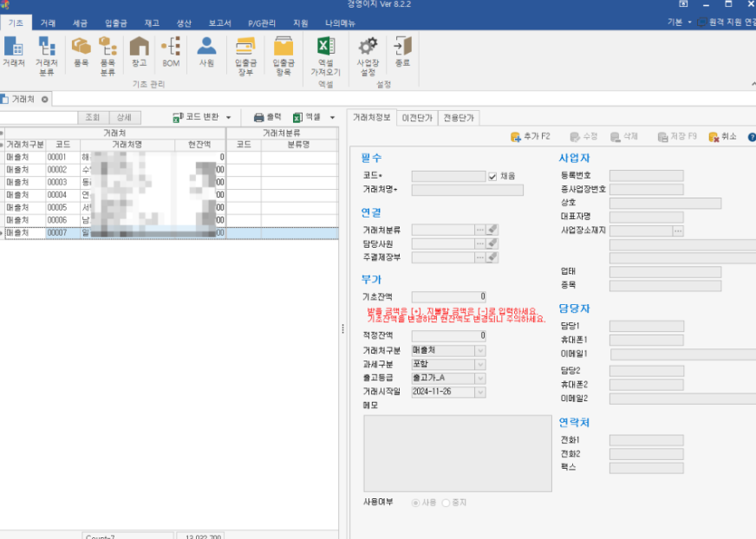Select the 사용 radio button
This screenshot has width=756, height=539.
416,503
